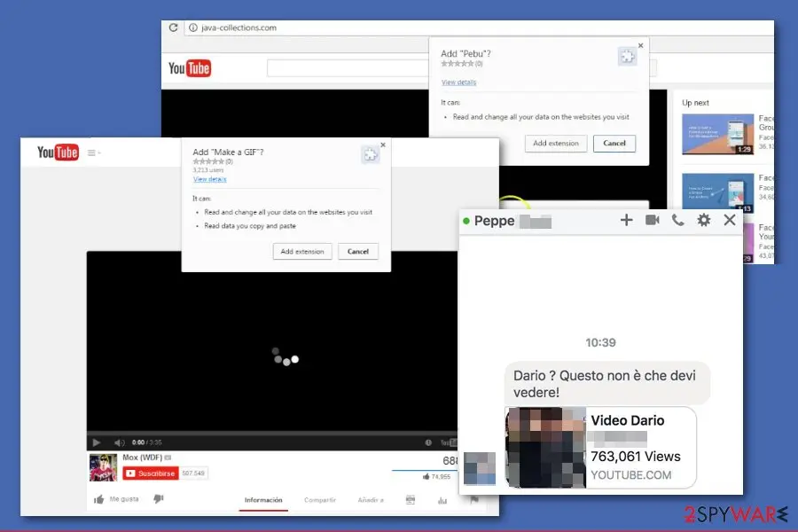Click the YOUTUBE.COM link text

[630, 475]
